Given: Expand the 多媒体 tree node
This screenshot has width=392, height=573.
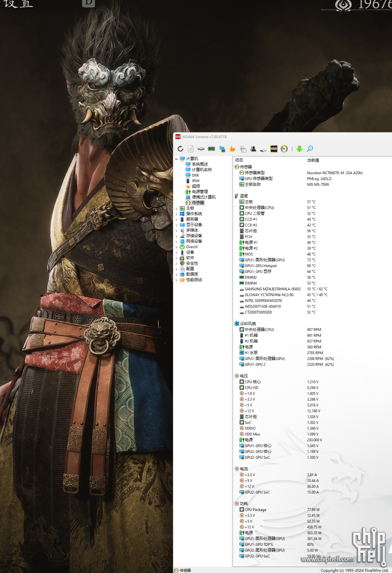Looking at the screenshot, I should [x=176, y=231].
